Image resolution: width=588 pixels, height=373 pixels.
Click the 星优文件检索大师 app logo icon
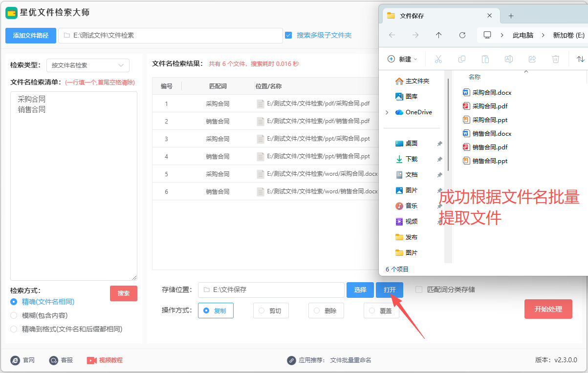pos(12,13)
